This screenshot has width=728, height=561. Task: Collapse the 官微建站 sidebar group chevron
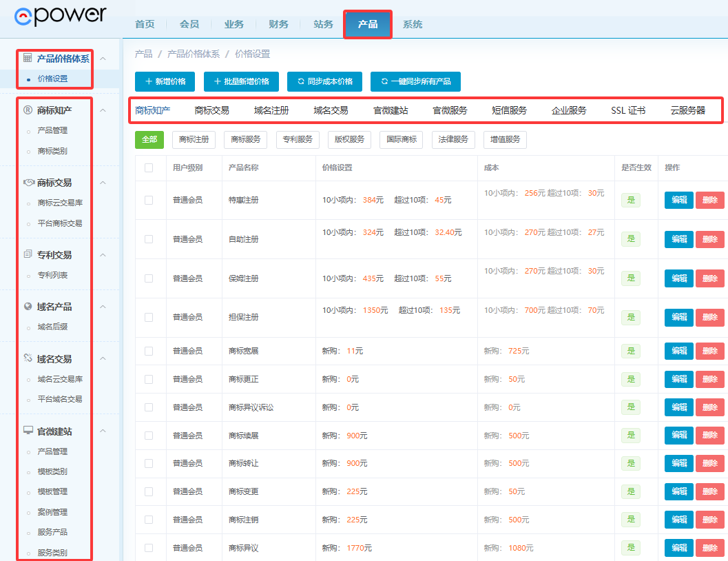click(x=103, y=431)
